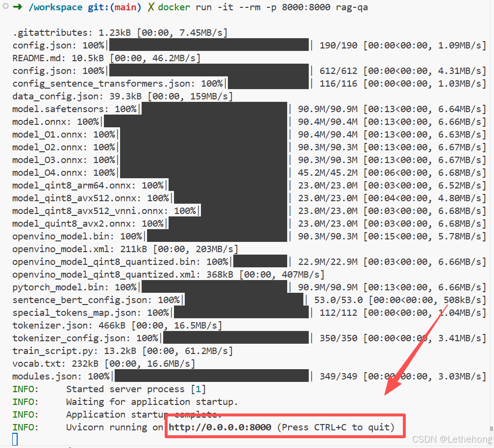Click the tokenizer.json: 466kB line
The width and height of the screenshot is (494, 448).
[x=117, y=325]
